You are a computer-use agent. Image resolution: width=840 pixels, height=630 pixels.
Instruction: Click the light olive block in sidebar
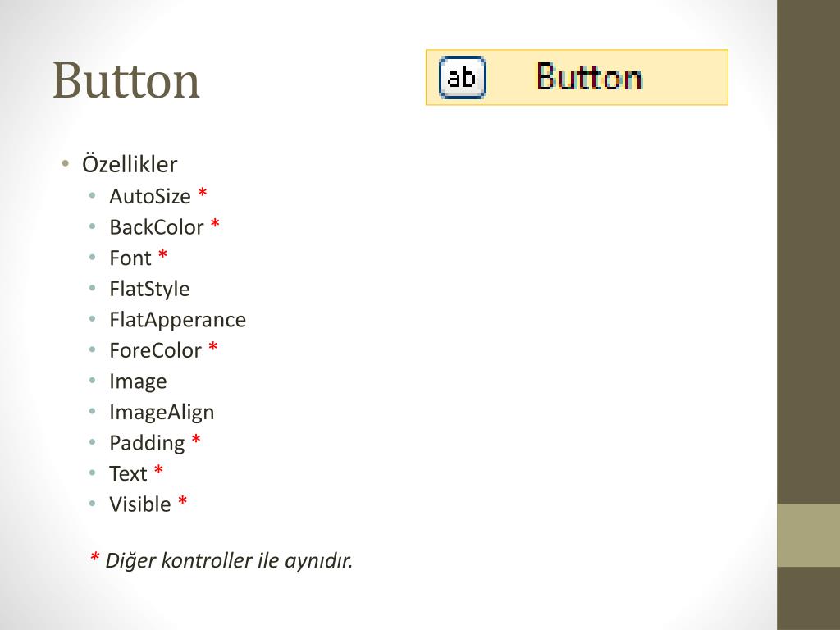(808, 535)
